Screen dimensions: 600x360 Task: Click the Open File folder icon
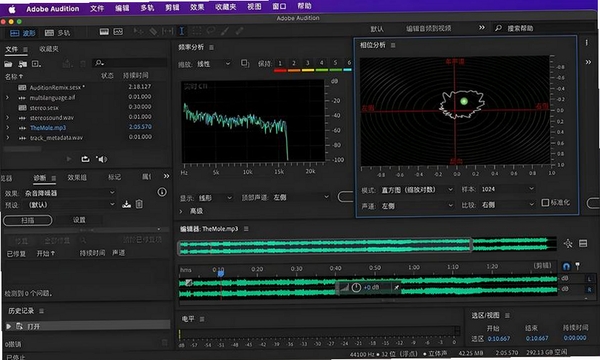point(8,64)
